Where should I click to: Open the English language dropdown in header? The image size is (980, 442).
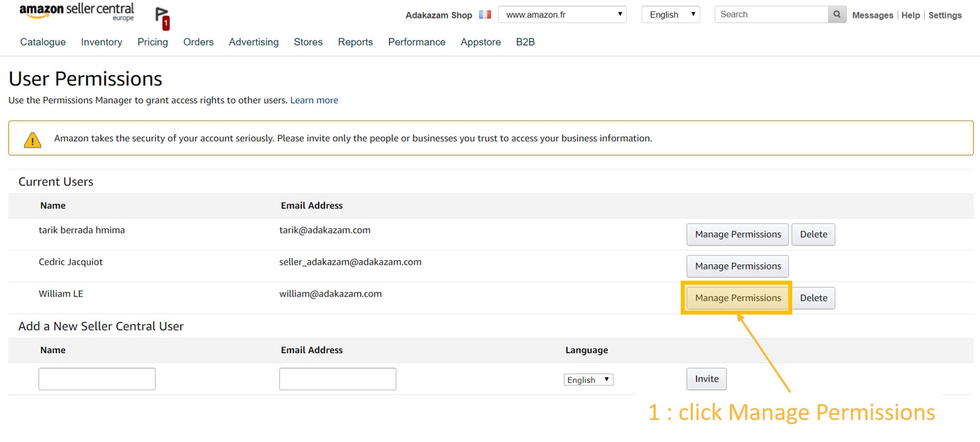pos(670,15)
